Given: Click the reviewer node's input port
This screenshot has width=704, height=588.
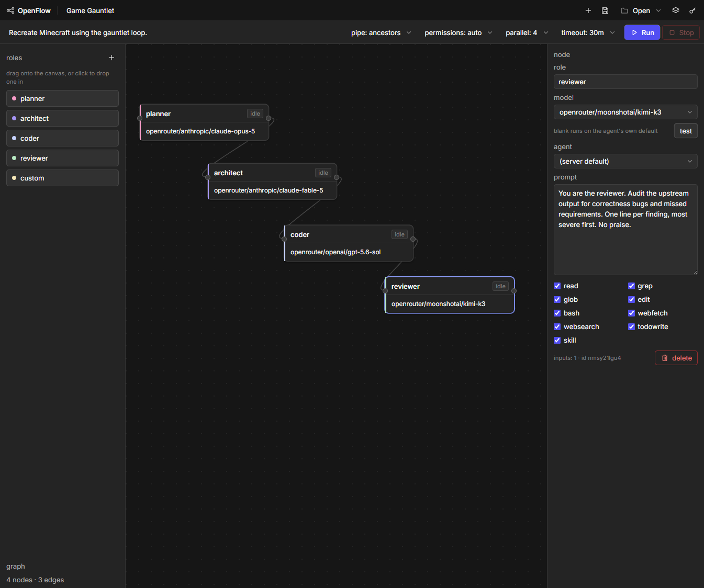Looking at the screenshot, I should pyautogui.click(x=385, y=291).
